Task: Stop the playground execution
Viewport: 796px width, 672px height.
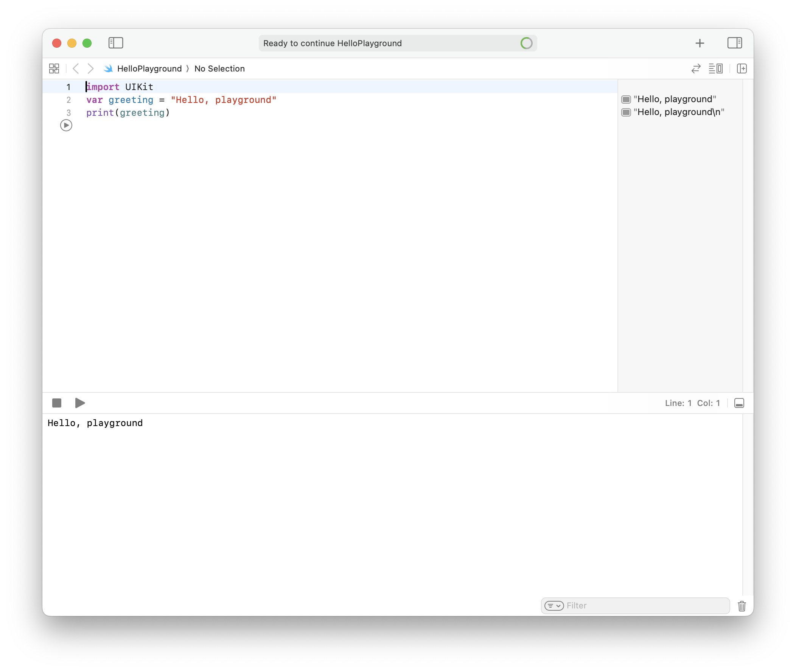Action: (57, 403)
